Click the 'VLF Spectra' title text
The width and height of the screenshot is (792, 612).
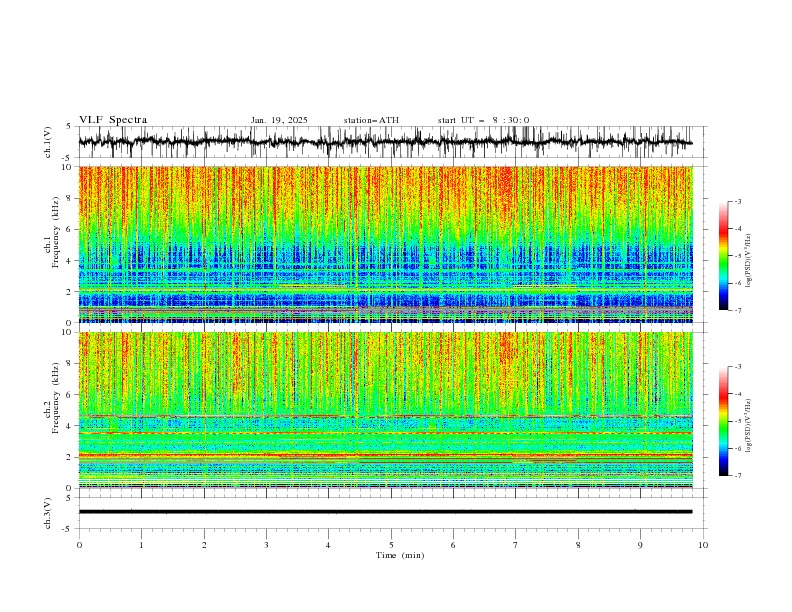point(113,120)
